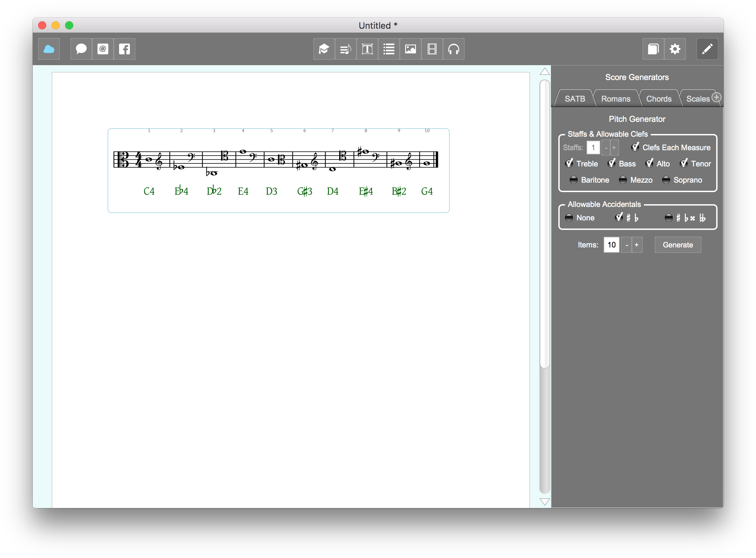The width and height of the screenshot is (756, 558).
Task: Open the cloud sync panel
Action: pyautogui.click(x=49, y=49)
